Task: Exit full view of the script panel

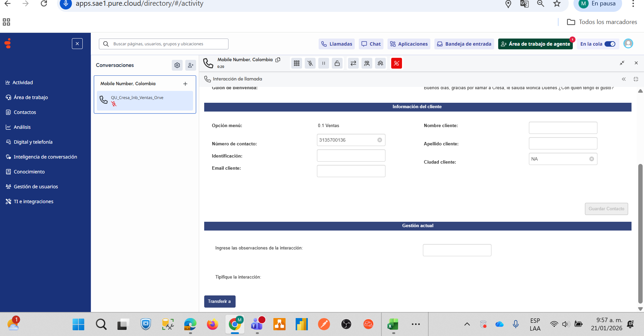Action: 636,79
